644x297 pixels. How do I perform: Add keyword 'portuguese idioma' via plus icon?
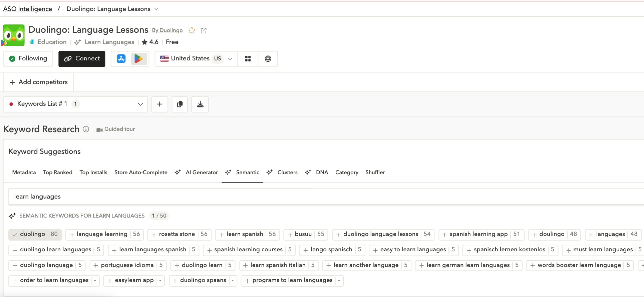coord(96,265)
